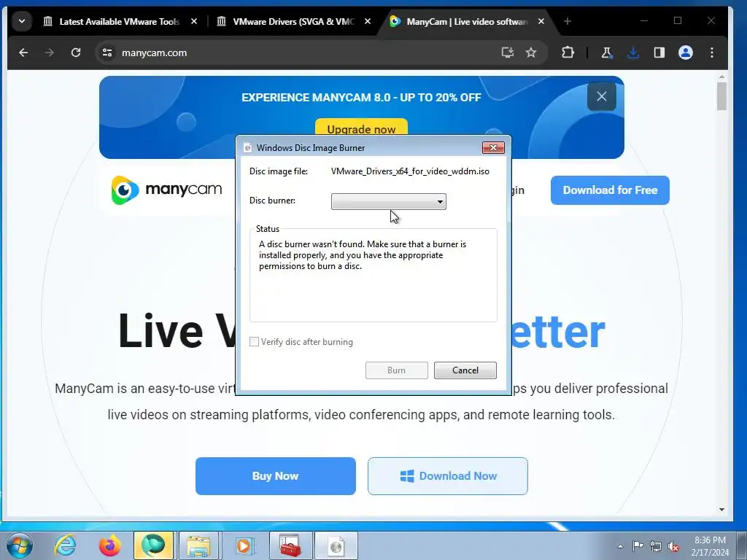
Task: Click the muted volume tray icon
Action: click(x=673, y=546)
